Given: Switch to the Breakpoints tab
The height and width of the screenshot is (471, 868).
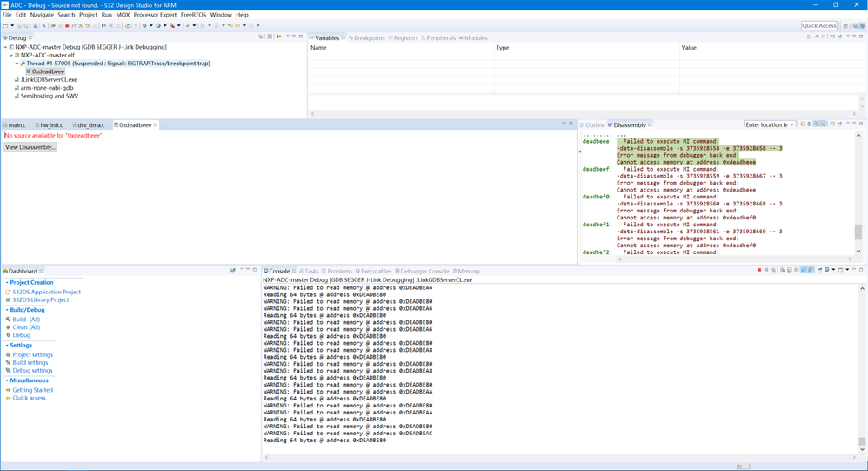Looking at the screenshot, I should 366,38.
